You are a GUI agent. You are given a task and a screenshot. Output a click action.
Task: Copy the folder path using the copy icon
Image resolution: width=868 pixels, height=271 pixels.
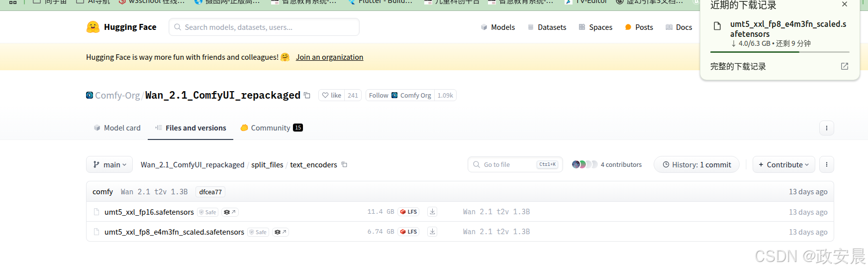344,164
